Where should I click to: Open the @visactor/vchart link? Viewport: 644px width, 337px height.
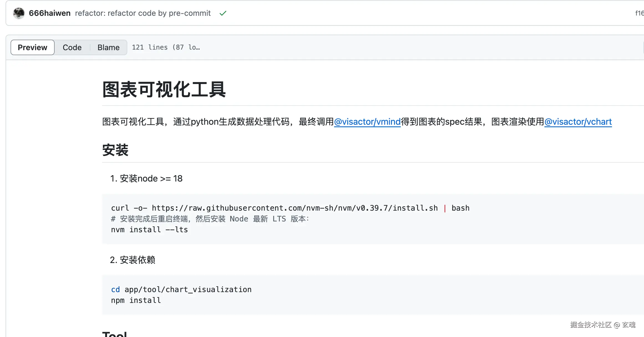point(578,122)
